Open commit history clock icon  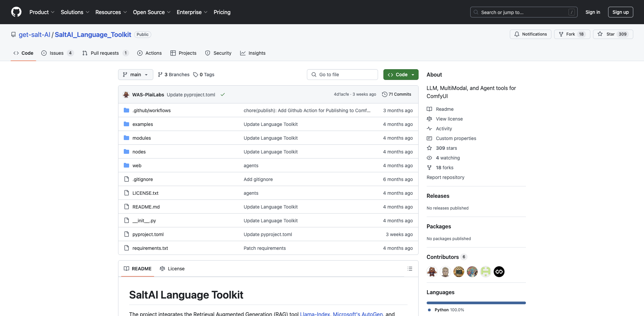tap(385, 94)
